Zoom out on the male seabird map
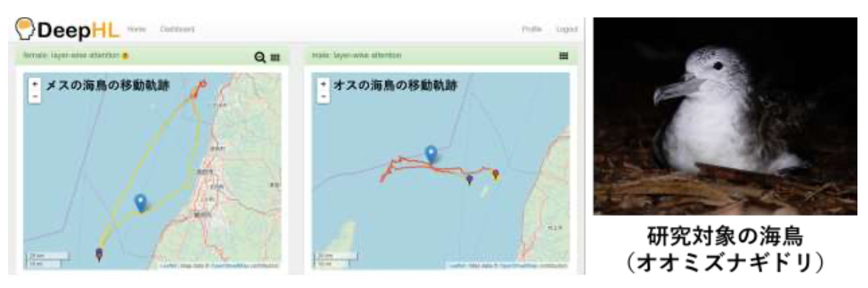 [x=323, y=96]
